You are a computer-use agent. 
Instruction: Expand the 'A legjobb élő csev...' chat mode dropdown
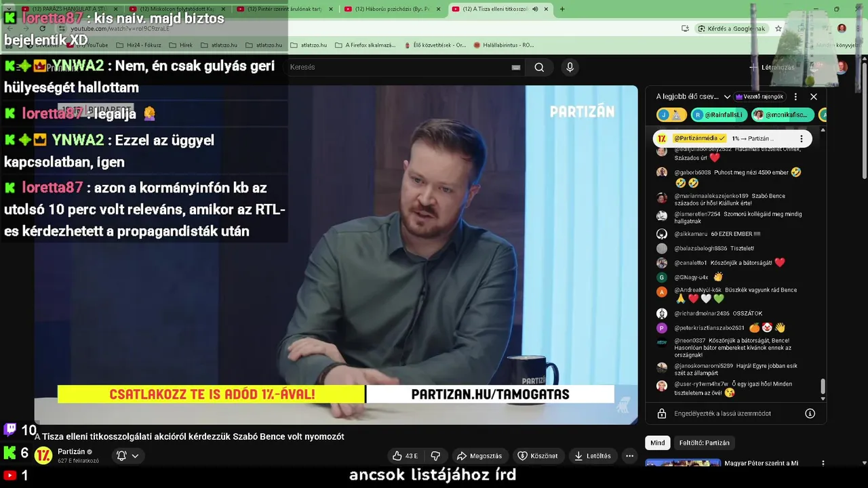693,97
